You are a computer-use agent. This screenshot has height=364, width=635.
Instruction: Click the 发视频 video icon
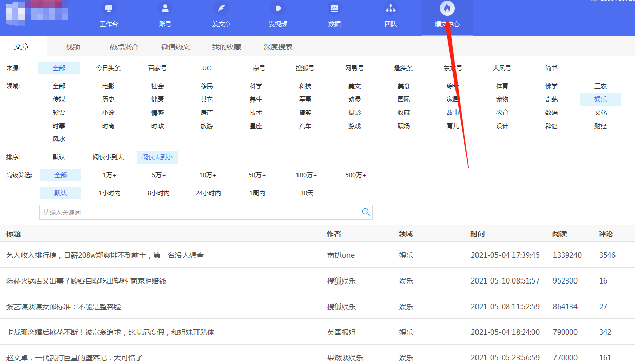tap(277, 9)
